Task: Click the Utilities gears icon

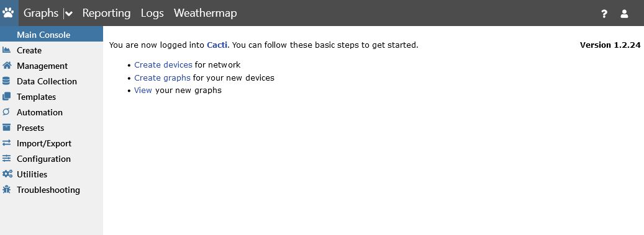Action: point(7,174)
